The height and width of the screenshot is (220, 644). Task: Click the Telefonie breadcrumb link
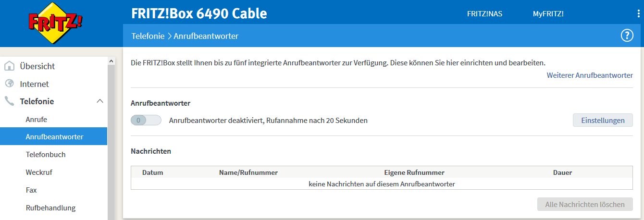click(x=148, y=36)
